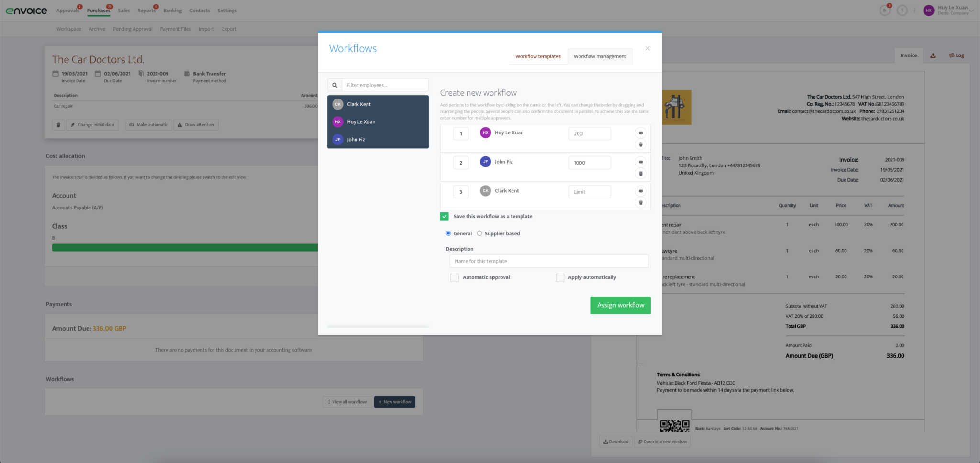The image size is (980, 463).
Task: Click the invoice download icon near the Invoice tab
Action: click(x=933, y=55)
